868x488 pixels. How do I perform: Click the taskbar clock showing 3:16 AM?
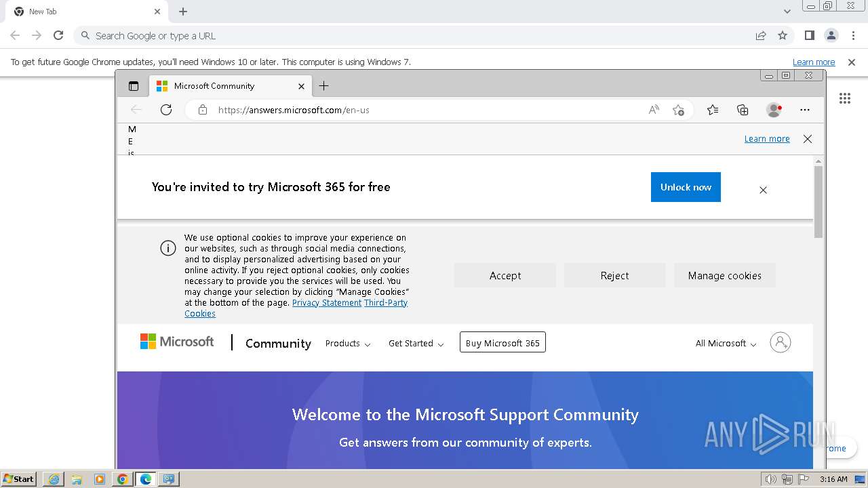833,479
